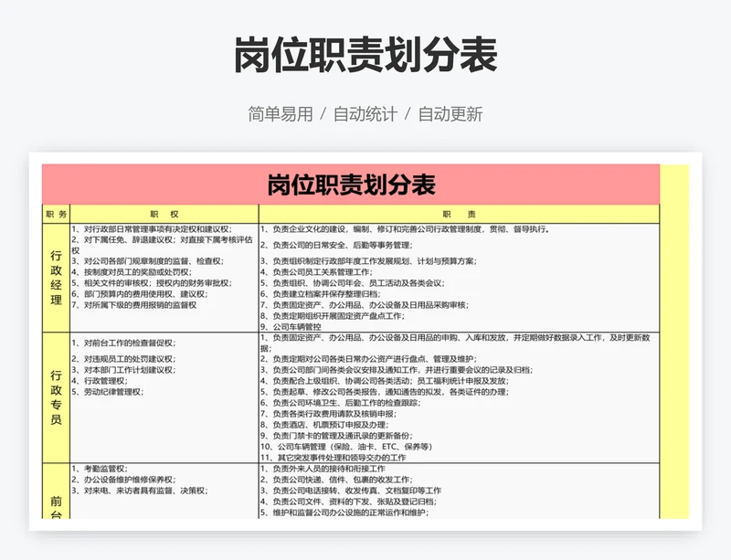Image resolution: width=731 pixels, height=560 pixels.
Task: Click line 公司车辆管理（保险、油卡、ETC、保养等）
Action: (x=346, y=447)
